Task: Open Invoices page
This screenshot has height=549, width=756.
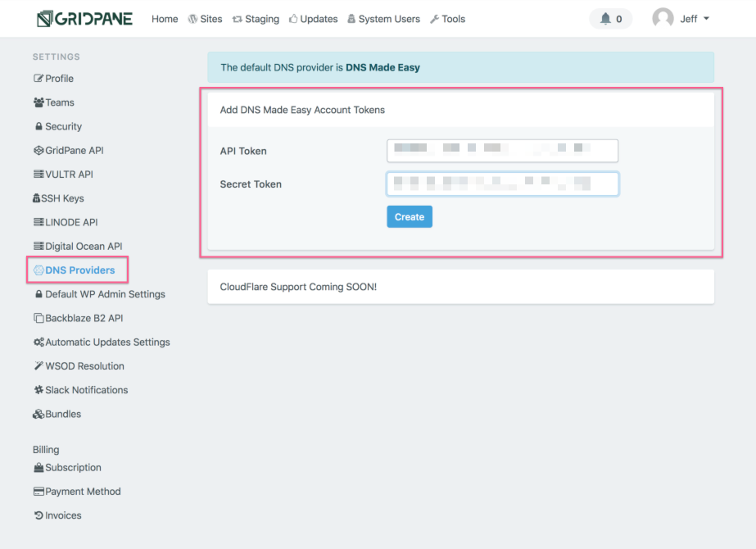Action: coord(63,515)
